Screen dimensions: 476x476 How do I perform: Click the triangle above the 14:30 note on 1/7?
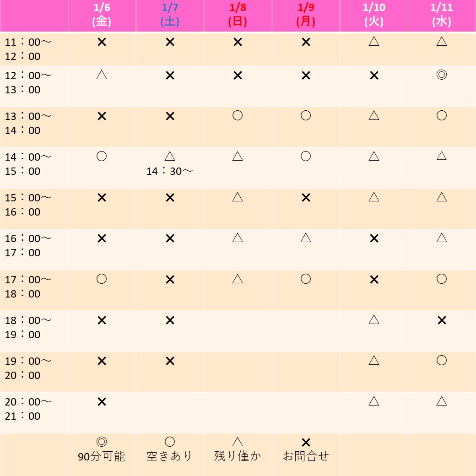170,157
